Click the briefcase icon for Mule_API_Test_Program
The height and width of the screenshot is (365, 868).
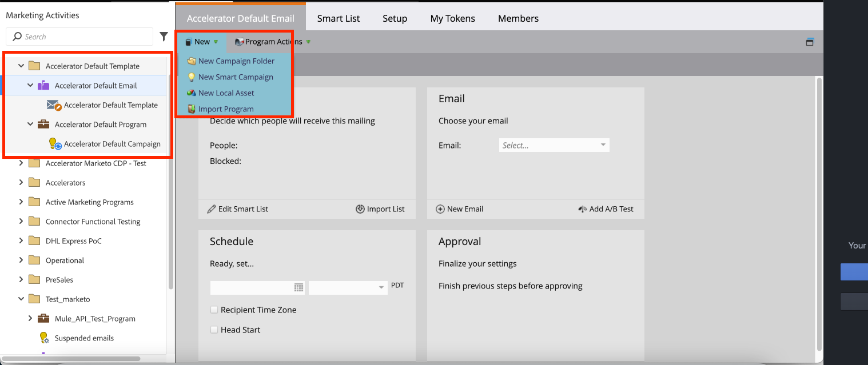tap(43, 319)
